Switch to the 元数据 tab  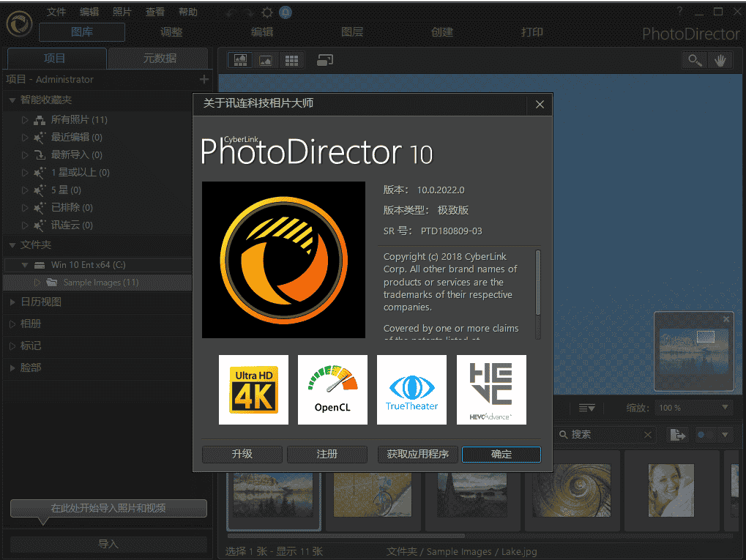click(x=159, y=59)
